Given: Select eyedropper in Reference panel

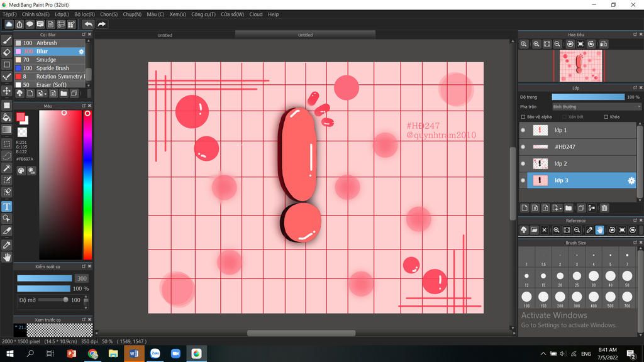Looking at the screenshot, I should tap(589, 230).
